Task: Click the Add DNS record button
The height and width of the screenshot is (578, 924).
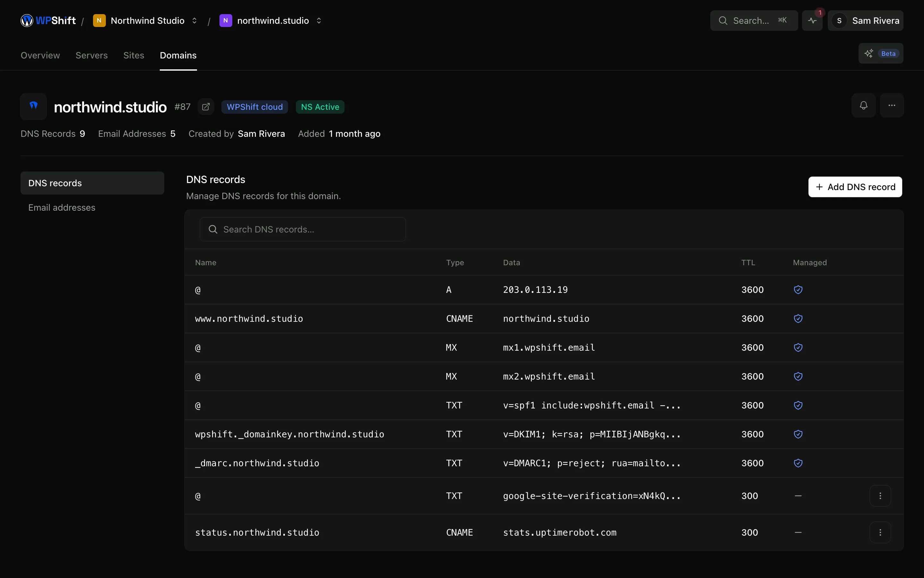Action: coord(855,187)
